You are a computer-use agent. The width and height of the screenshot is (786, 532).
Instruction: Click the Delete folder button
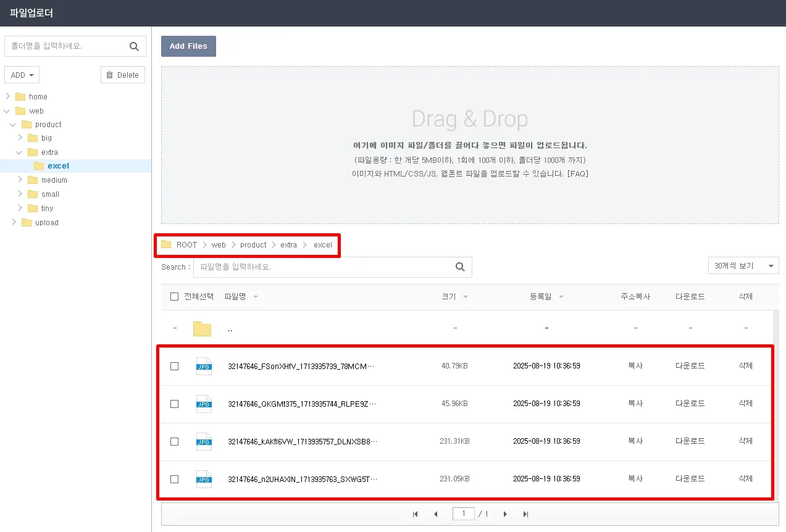[123, 75]
